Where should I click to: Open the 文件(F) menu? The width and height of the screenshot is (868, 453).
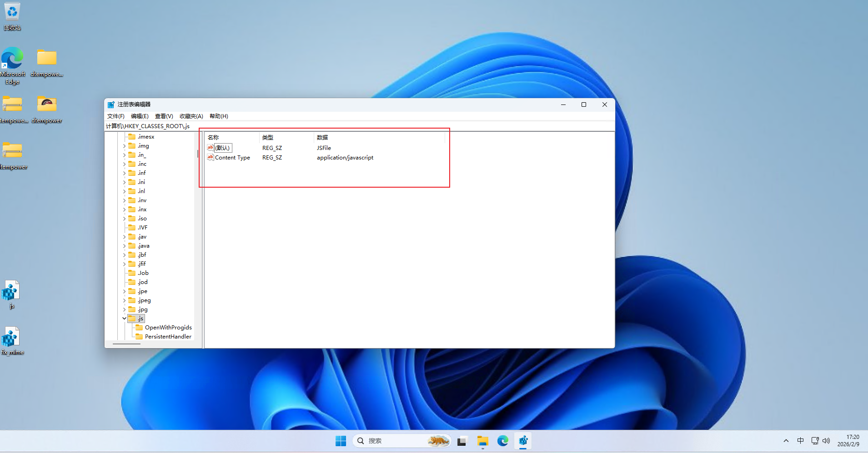pyautogui.click(x=115, y=116)
